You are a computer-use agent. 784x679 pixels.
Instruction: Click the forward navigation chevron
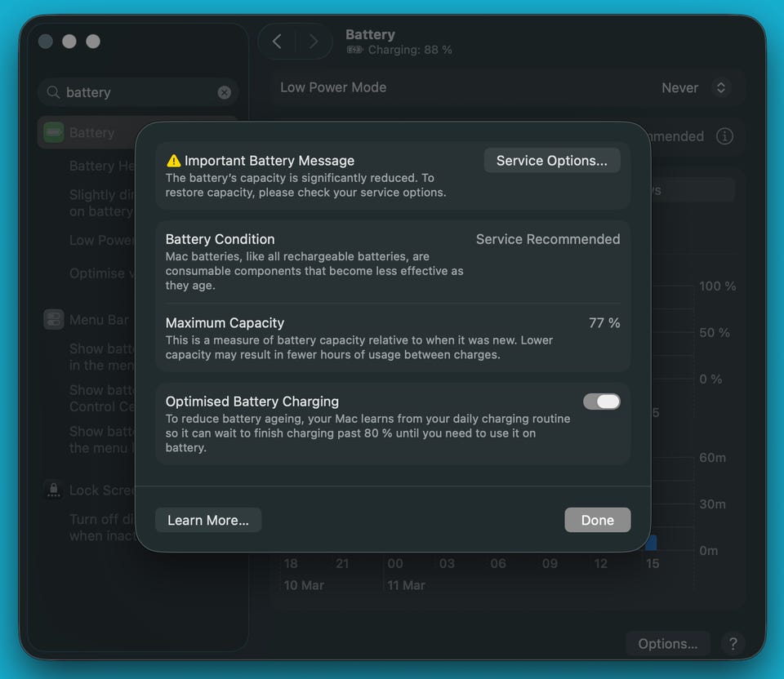click(x=314, y=42)
